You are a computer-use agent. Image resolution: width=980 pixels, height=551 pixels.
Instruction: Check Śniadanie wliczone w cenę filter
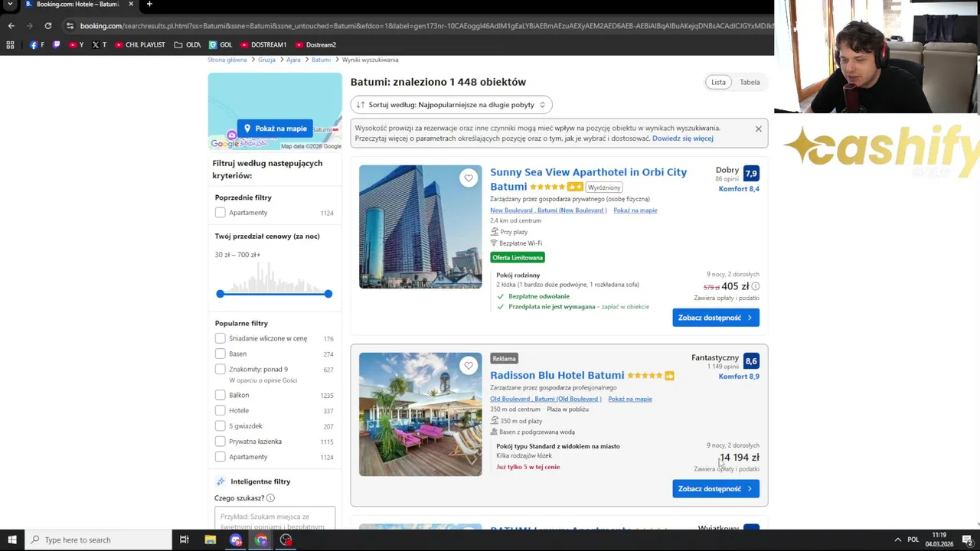click(x=220, y=338)
